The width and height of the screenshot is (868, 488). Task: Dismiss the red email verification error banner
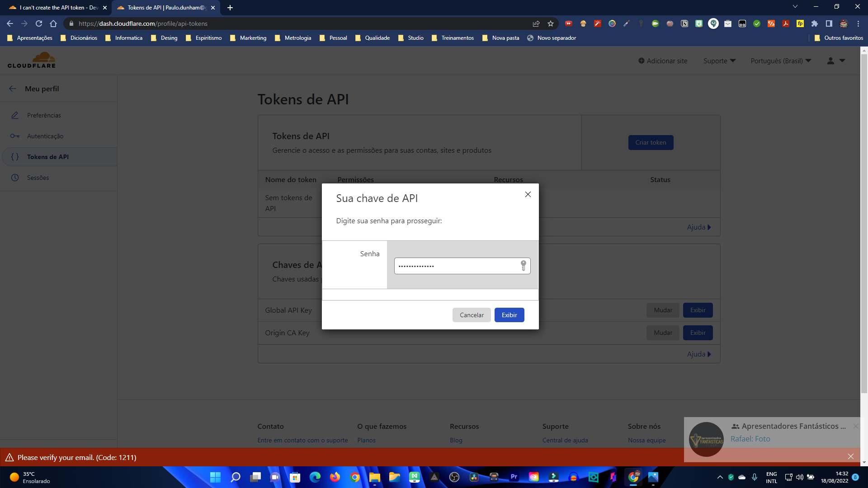(850, 456)
